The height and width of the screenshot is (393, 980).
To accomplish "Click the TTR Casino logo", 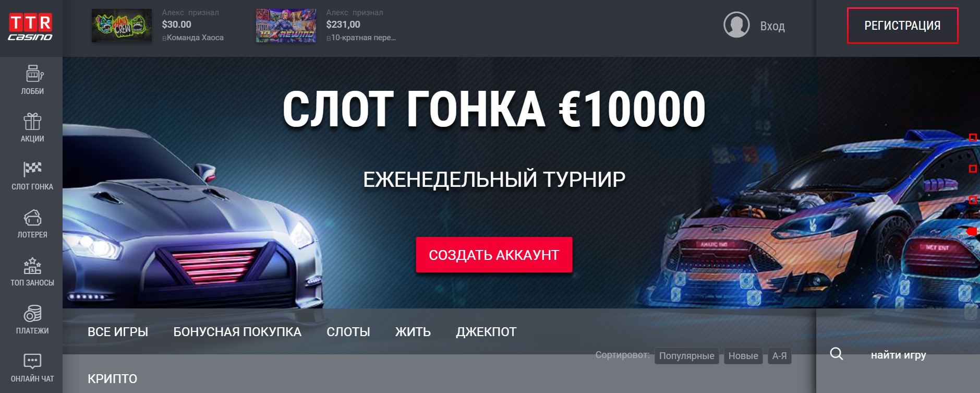I will pyautogui.click(x=30, y=27).
